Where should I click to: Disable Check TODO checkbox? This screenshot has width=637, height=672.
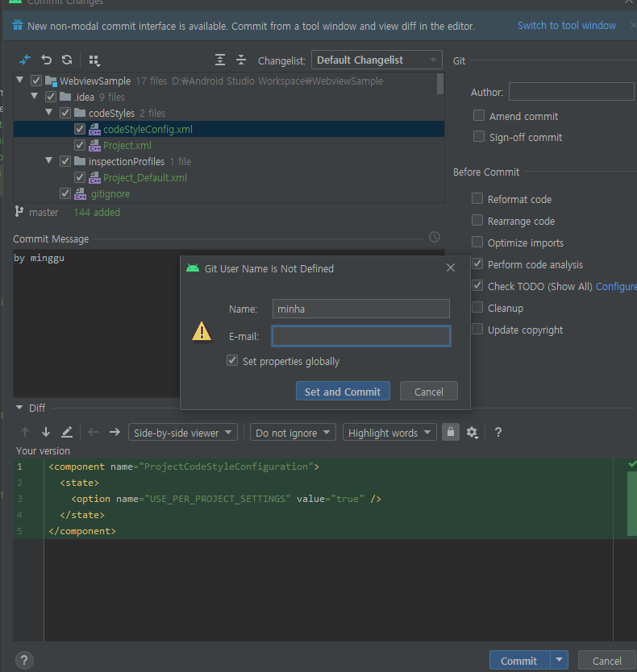click(x=477, y=285)
